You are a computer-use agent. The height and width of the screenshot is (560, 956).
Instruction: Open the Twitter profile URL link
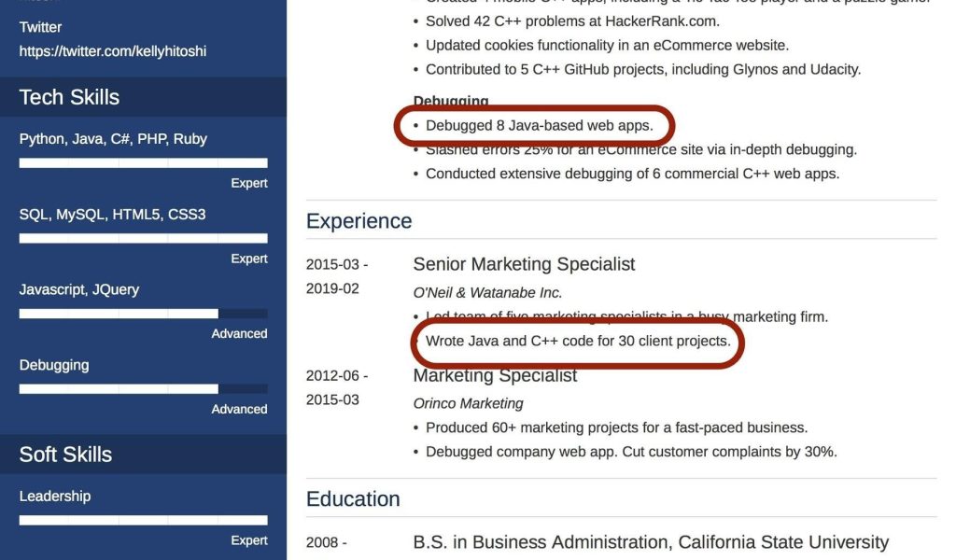click(113, 51)
